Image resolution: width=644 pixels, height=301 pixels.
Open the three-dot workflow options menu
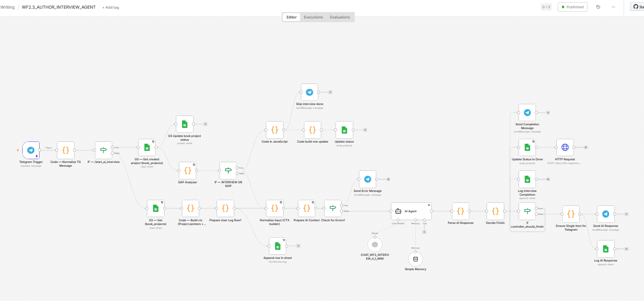click(613, 7)
